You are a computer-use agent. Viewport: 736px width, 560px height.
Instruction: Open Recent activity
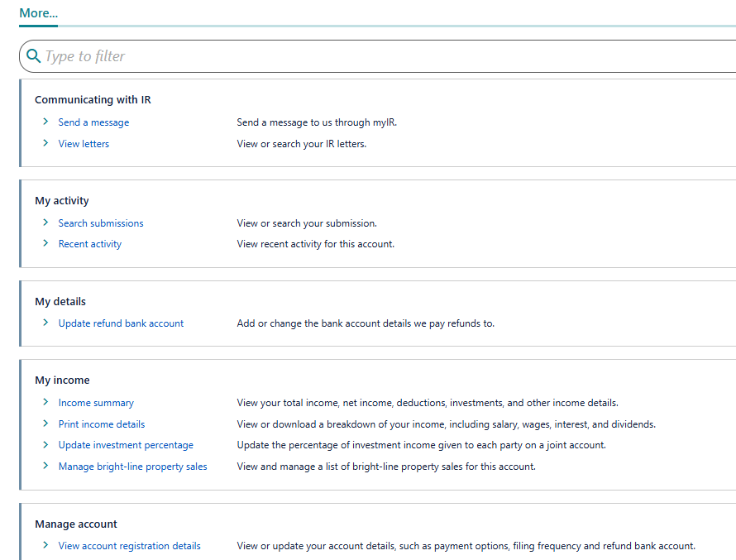tap(89, 243)
